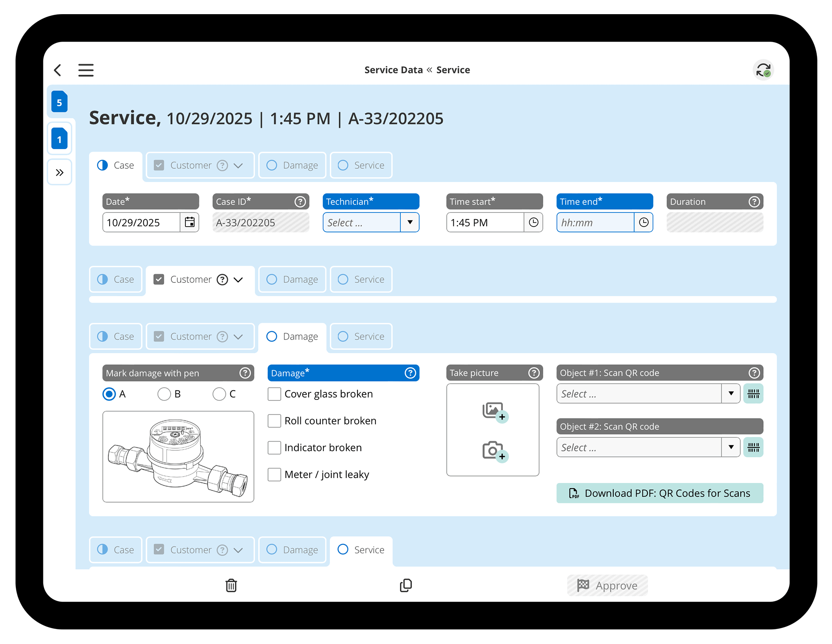The height and width of the screenshot is (644, 832).
Task: Click the duplicate icon in the bottom bar
Action: tap(406, 585)
